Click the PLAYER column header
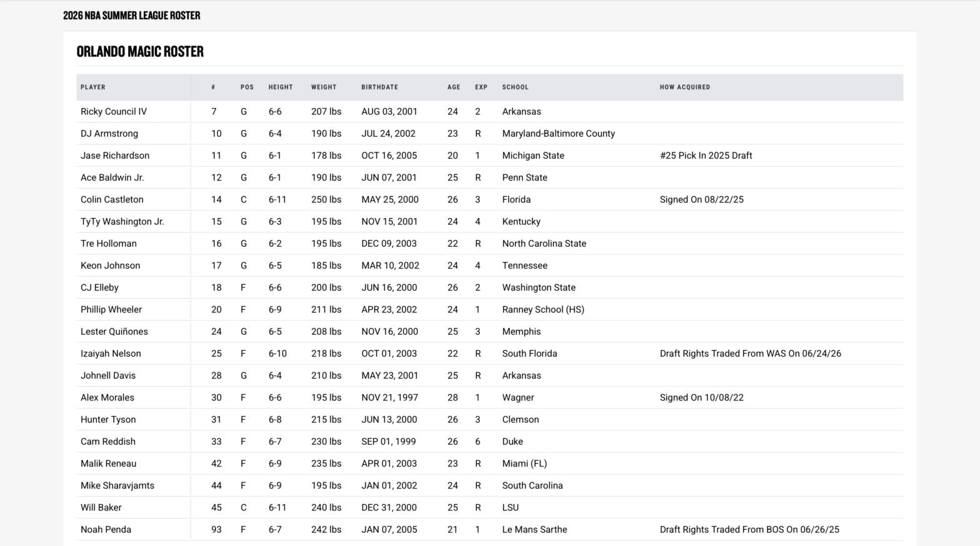Screen dimensions: 980x546 pyautogui.click(x=93, y=87)
